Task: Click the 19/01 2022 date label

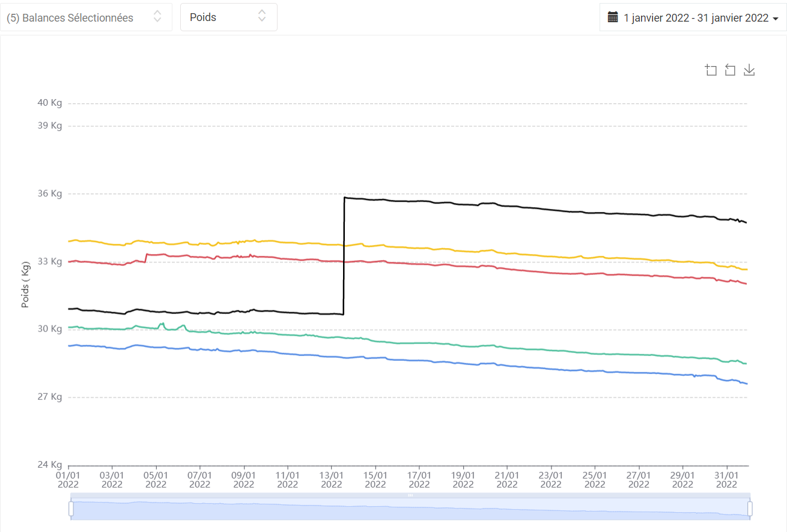Action: [x=463, y=479]
